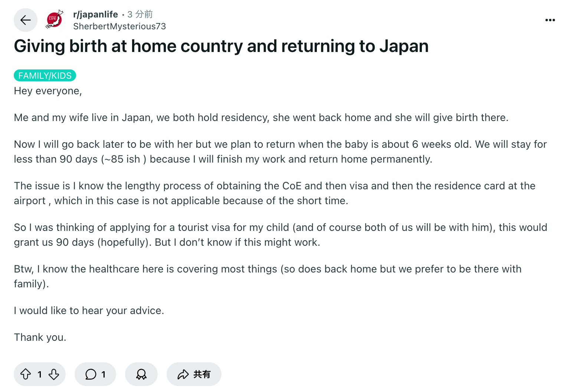Downvote the post
The width and height of the screenshot is (561, 392).
point(54,374)
